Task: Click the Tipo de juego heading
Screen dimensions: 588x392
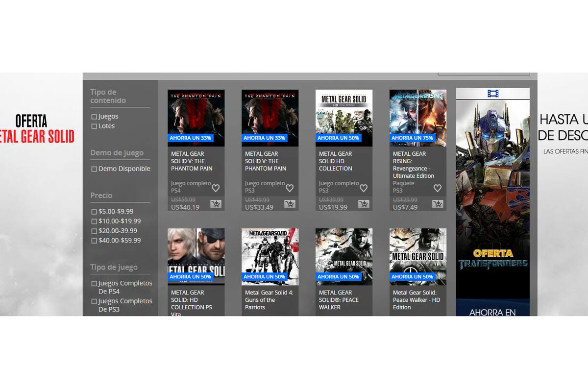Action: click(114, 268)
